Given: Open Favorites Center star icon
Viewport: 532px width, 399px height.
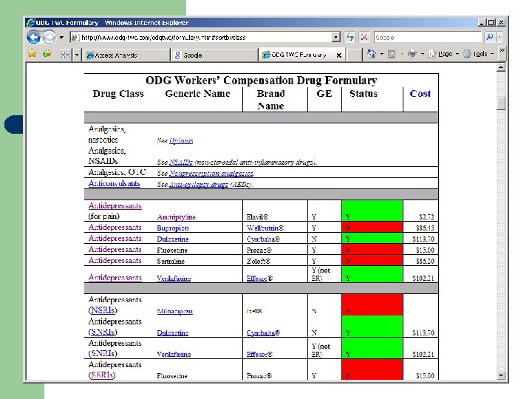Looking at the screenshot, I should point(33,54).
